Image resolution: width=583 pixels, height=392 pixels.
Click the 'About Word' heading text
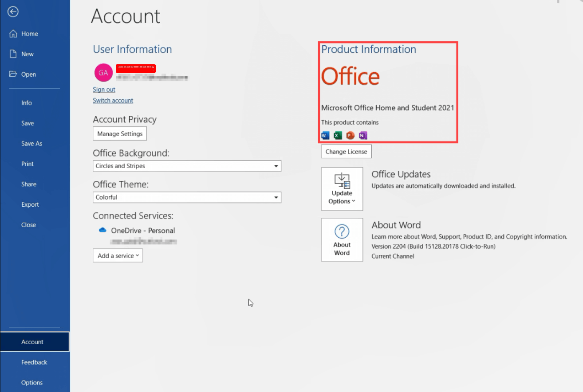[x=396, y=225]
